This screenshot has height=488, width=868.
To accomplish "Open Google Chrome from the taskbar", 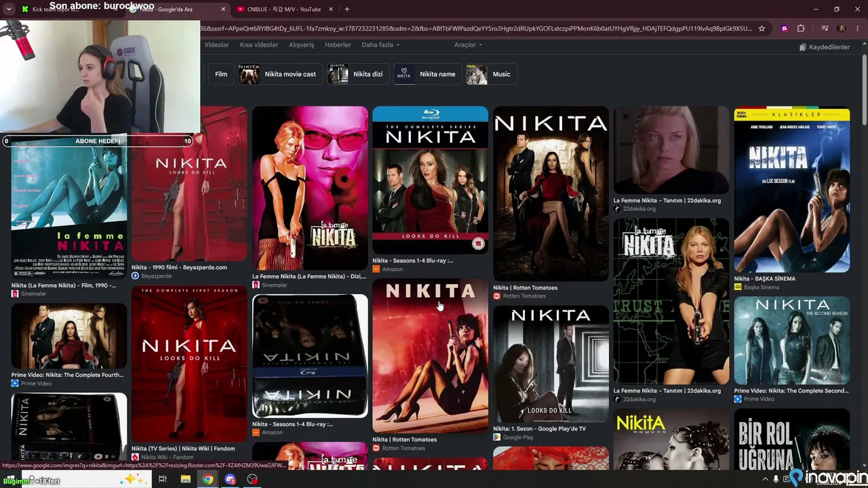I will click(x=208, y=479).
